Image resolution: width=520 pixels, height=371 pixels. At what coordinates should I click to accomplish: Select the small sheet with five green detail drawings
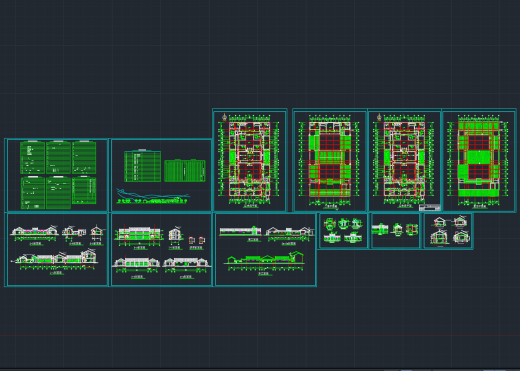[x=343, y=231]
